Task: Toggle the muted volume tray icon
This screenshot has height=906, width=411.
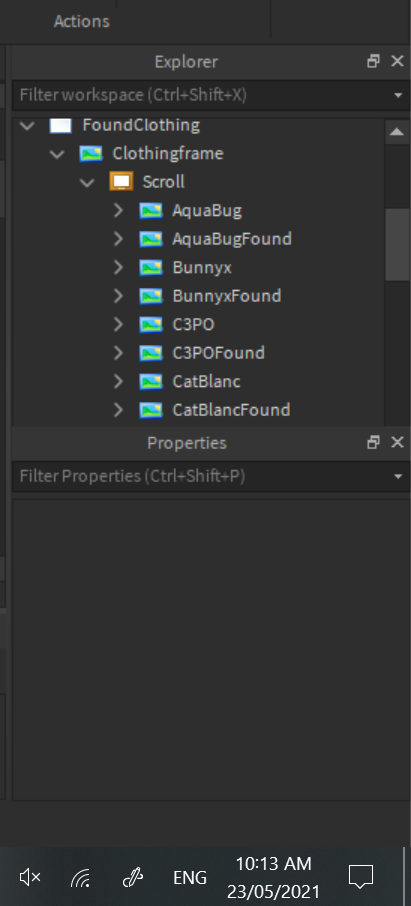Action: [30, 878]
